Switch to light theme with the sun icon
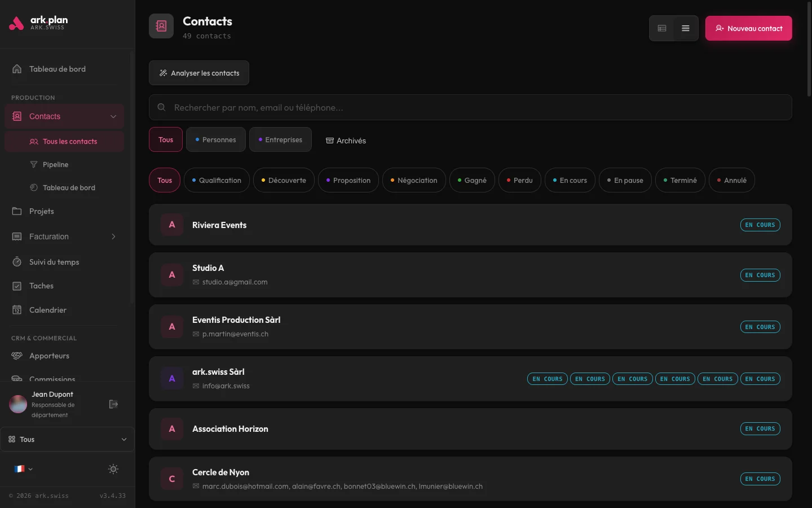This screenshot has width=812, height=508. [x=113, y=469]
